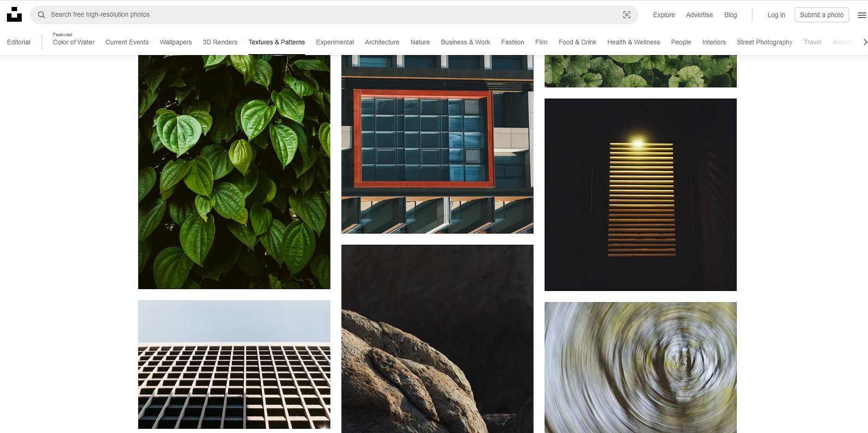Open the red-framed window building photo
The height and width of the screenshot is (433, 868).
[437, 144]
